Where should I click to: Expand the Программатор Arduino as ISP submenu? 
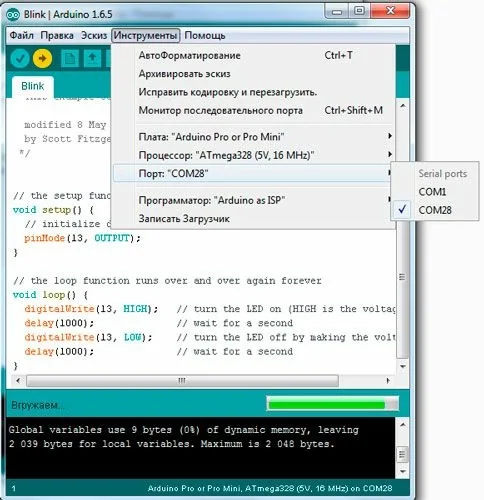[x=253, y=200]
